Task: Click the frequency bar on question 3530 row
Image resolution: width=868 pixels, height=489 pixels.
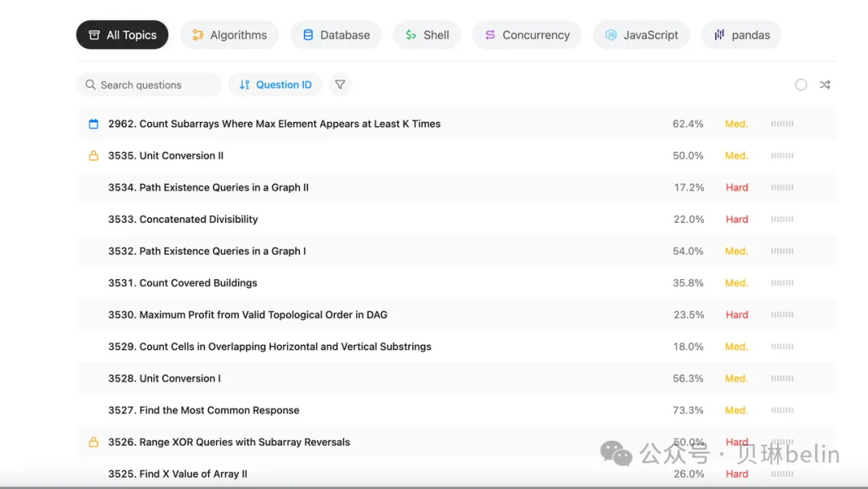Action: click(x=782, y=314)
